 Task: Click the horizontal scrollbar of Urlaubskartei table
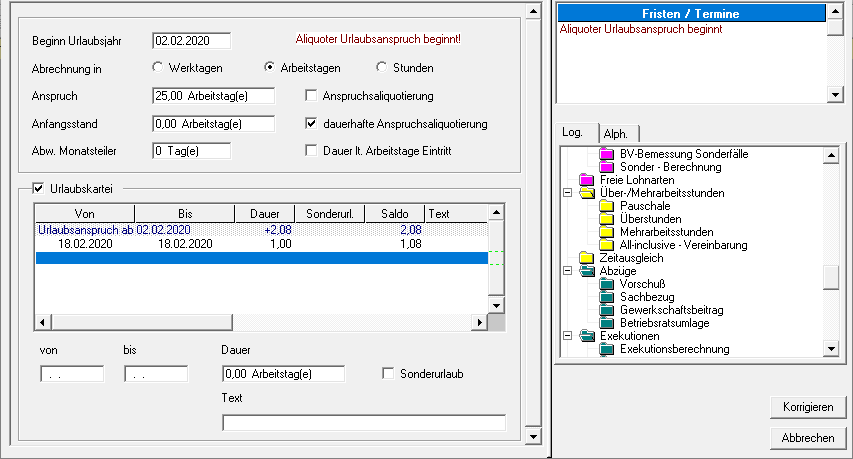tap(260, 322)
